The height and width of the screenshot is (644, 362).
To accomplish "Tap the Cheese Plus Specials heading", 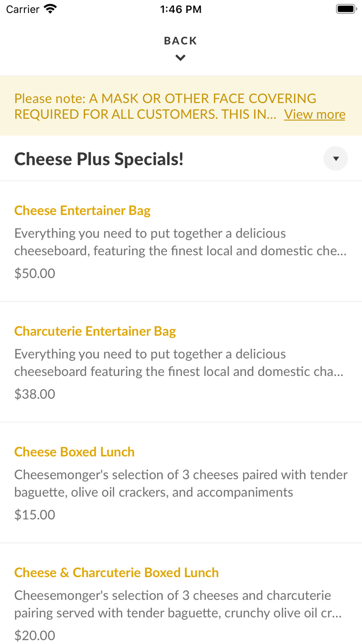I will point(98,158).
